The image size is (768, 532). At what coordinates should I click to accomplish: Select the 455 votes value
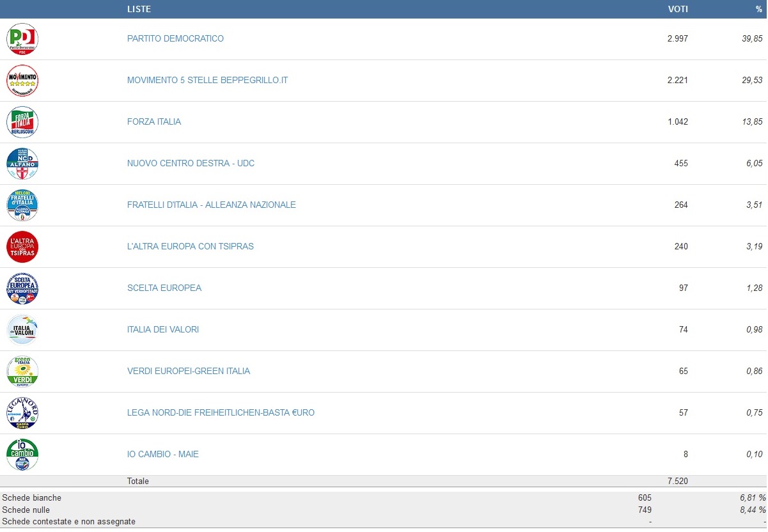(681, 163)
